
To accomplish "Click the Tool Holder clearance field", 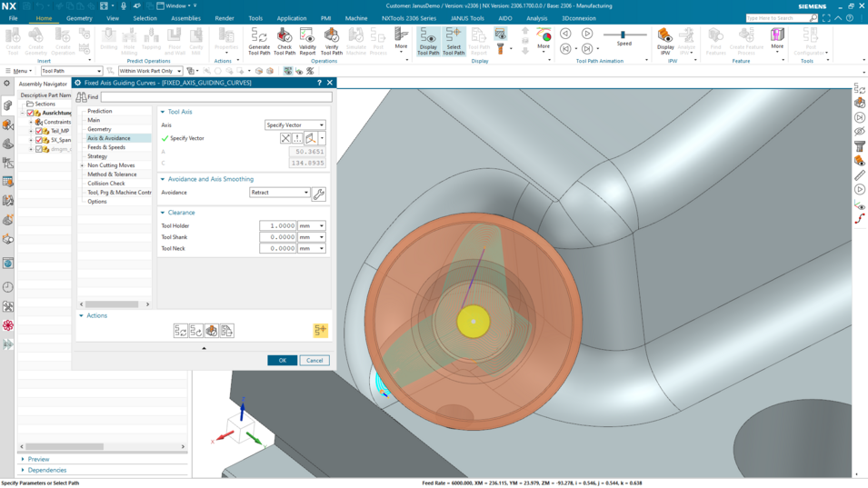I will pyautogui.click(x=278, y=225).
